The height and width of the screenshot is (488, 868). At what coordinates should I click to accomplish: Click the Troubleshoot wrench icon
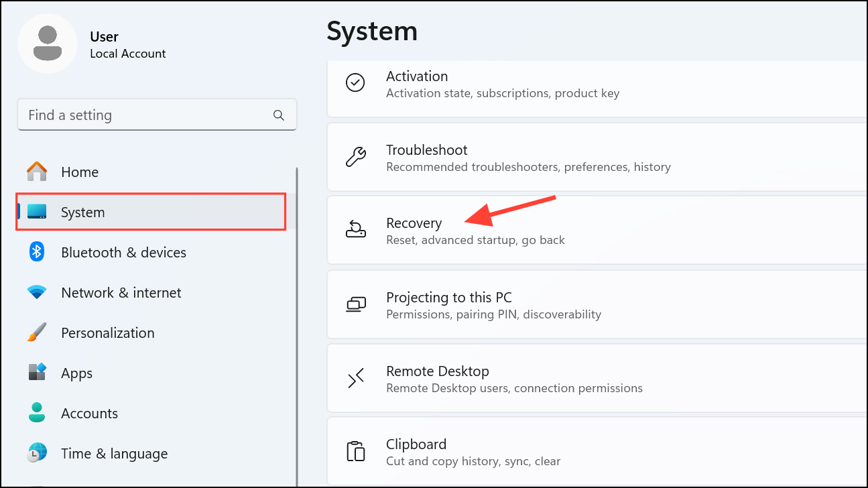pos(355,157)
